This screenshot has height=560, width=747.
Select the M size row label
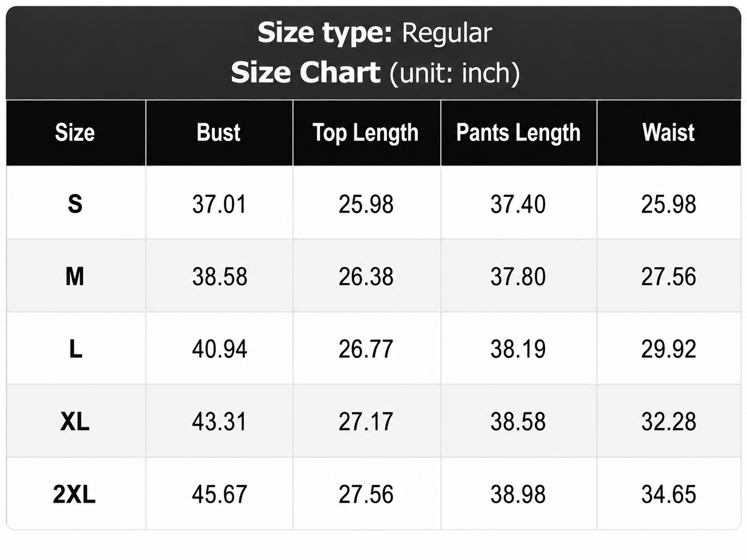(75, 276)
